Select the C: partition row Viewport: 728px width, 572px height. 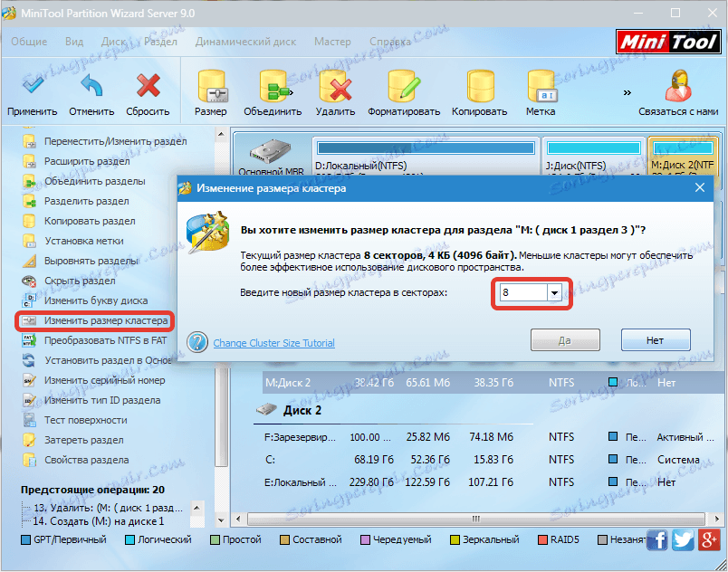point(490,460)
